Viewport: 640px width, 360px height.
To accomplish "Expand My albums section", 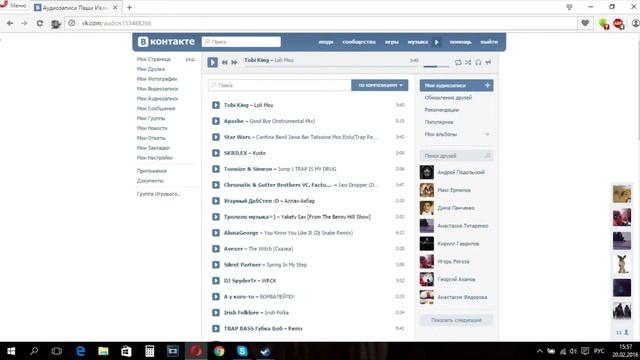I will pyautogui.click(x=456, y=134).
